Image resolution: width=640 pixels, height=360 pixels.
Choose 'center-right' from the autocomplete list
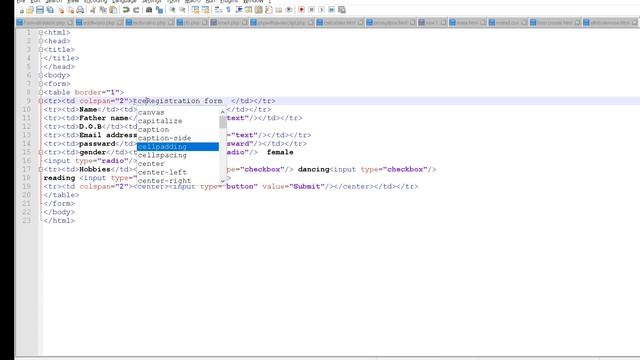(178, 180)
